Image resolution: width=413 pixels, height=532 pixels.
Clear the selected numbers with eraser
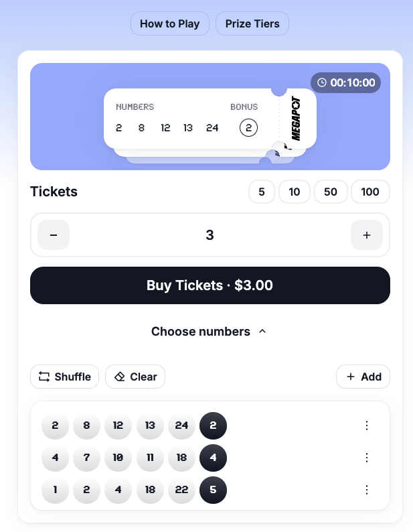pos(135,377)
